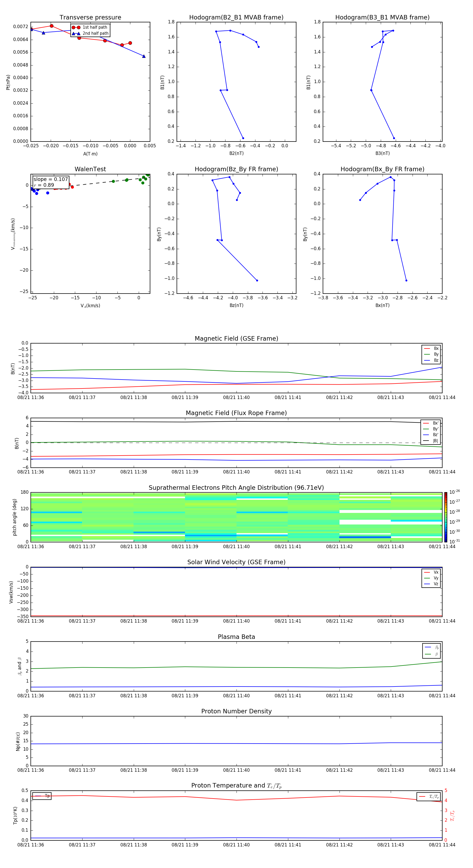Image resolution: width=473 pixels, height=868 pixels.
Task: Click the Bz legend entry in GSE magnetic field plot
Action: tap(431, 360)
